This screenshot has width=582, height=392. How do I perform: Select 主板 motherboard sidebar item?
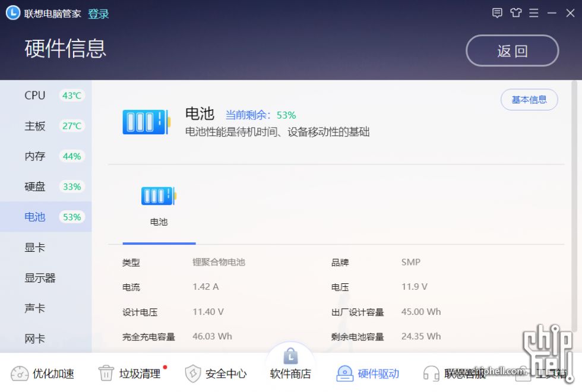coord(46,126)
